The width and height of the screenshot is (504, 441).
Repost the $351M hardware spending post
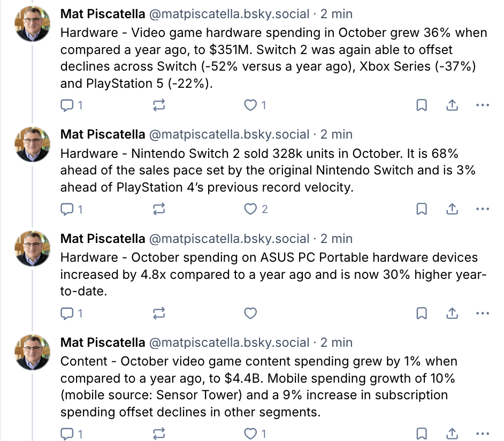(x=159, y=105)
